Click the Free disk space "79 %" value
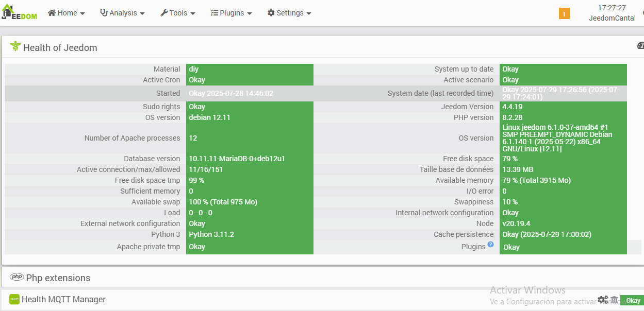 510,159
